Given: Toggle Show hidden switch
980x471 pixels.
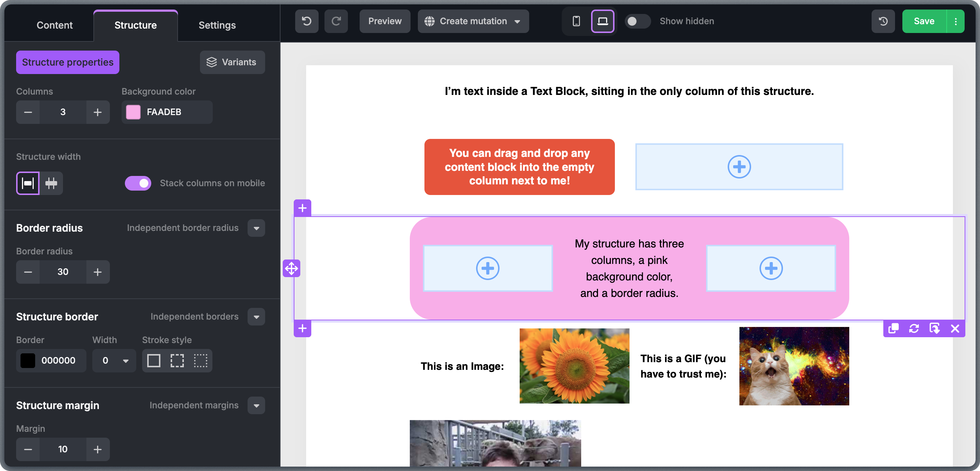Looking at the screenshot, I should [637, 21].
